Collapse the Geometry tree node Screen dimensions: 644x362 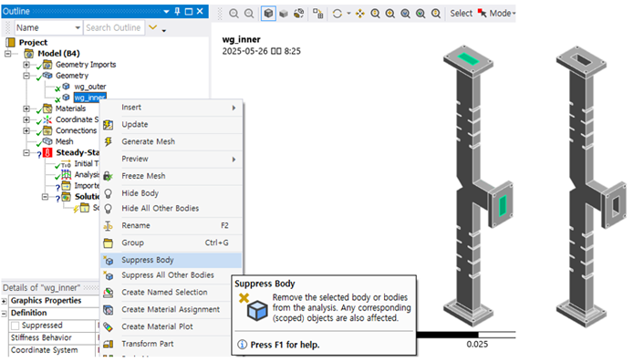tap(26, 76)
